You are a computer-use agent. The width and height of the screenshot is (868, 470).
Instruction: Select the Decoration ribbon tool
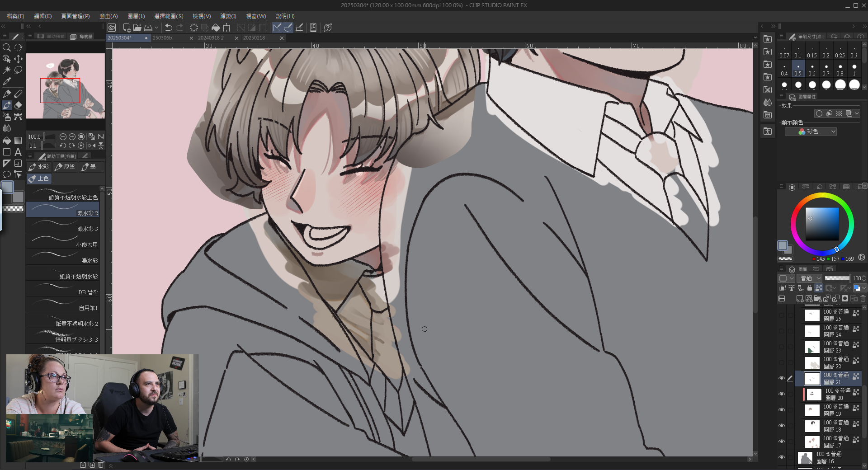pyautogui.click(x=18, y=117)
